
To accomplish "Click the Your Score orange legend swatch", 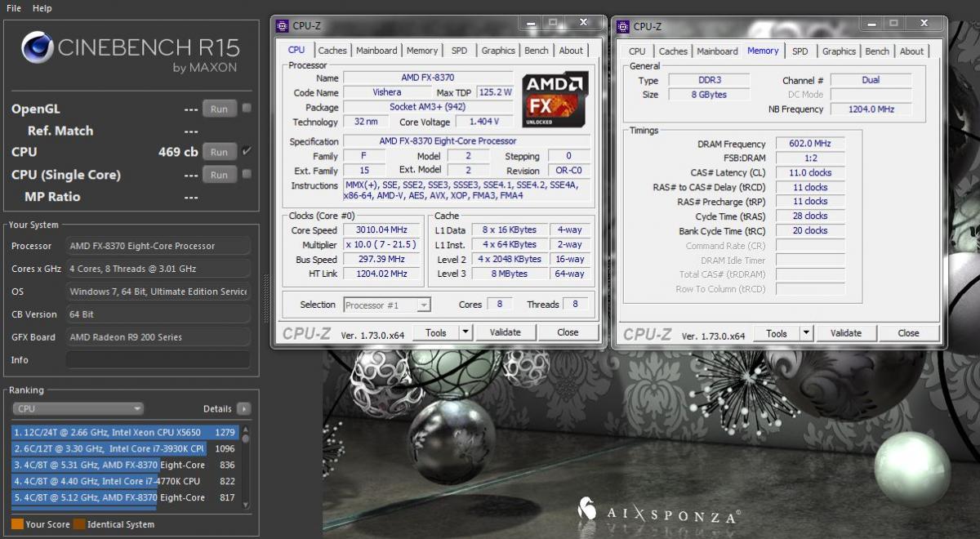I will click(17, 524).
